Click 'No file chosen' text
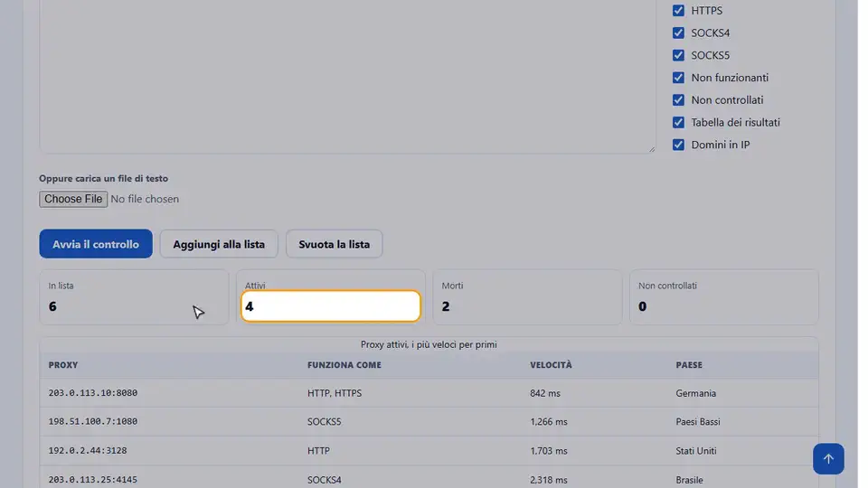Viewport: 868px width, 488px height. pyautogui.click(x=145, y=199)
